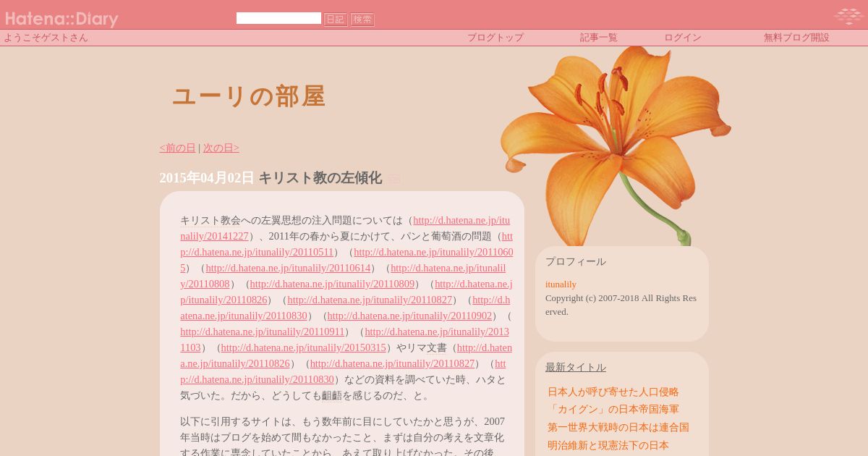Open recent post 明治維新と現憲法下の日本
The height and width of the screenshot is (456, 868).
click(x=608, y=445)
